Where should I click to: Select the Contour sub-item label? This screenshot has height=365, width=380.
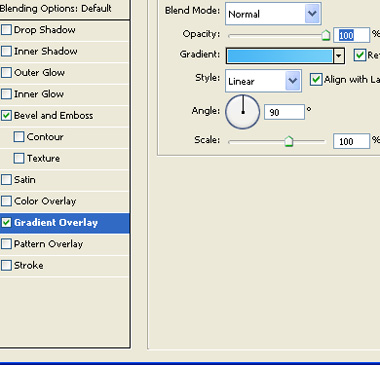[x=45, y=137]
